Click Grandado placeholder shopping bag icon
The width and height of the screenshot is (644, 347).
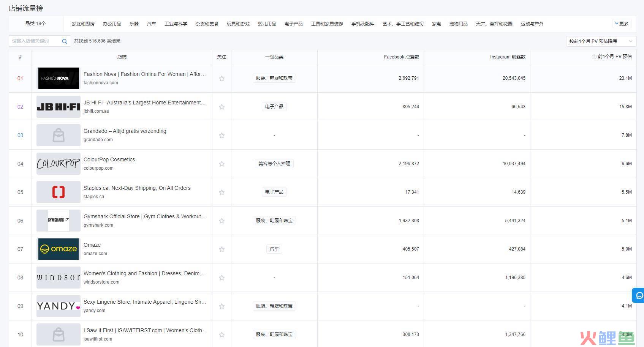(x=59, y=135)
